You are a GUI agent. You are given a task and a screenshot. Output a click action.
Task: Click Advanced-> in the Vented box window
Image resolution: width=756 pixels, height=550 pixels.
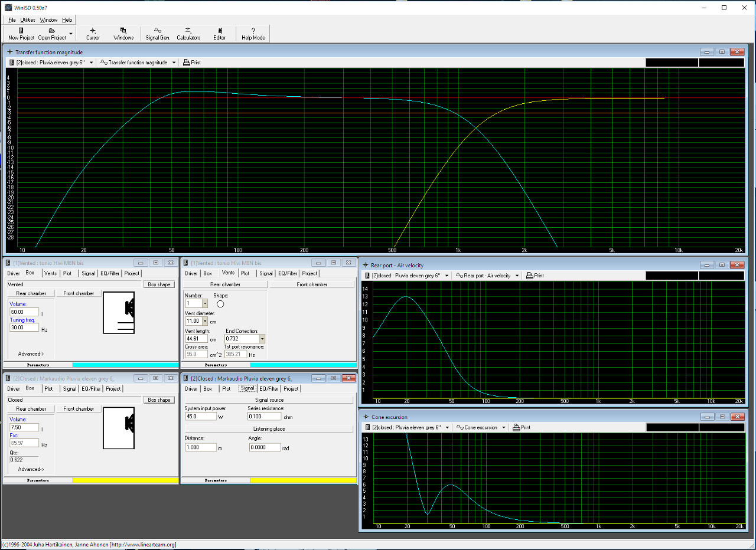click(x=31, y=354)
